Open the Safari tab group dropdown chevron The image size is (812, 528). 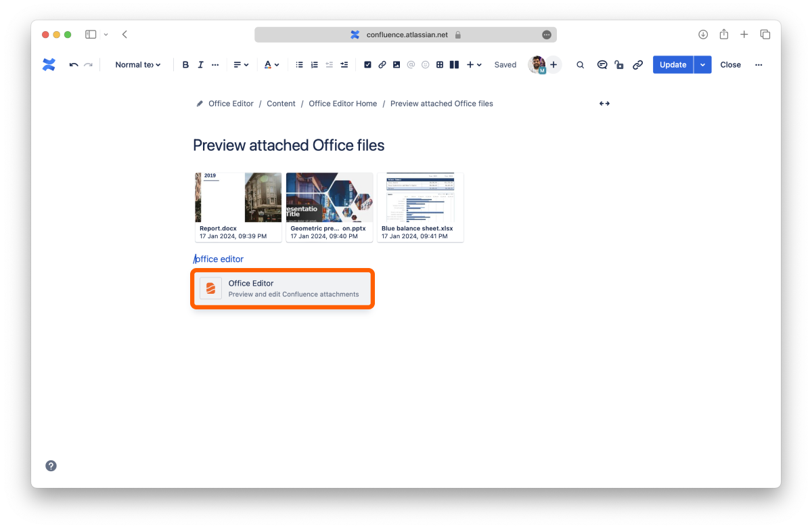pyautogui.click(x=106, y=35)
